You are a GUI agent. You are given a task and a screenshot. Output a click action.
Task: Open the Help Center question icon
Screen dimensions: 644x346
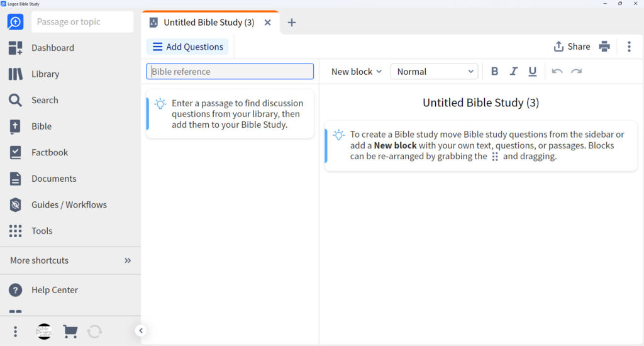[x=15, y=290]
